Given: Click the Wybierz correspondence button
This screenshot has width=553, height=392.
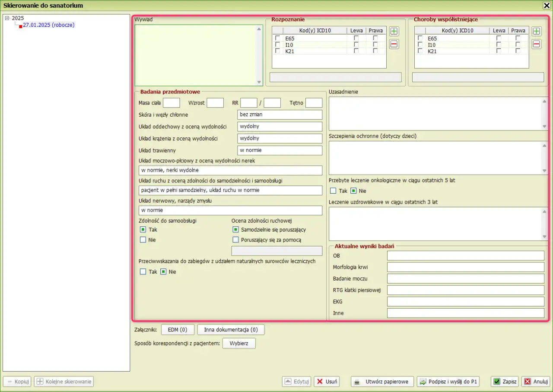Looking at the screenshot, I should coord(239,344).
